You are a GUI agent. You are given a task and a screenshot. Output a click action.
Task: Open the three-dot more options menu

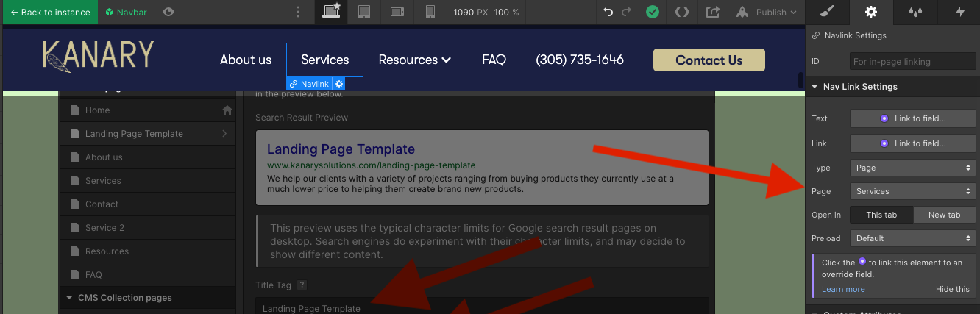298,12
